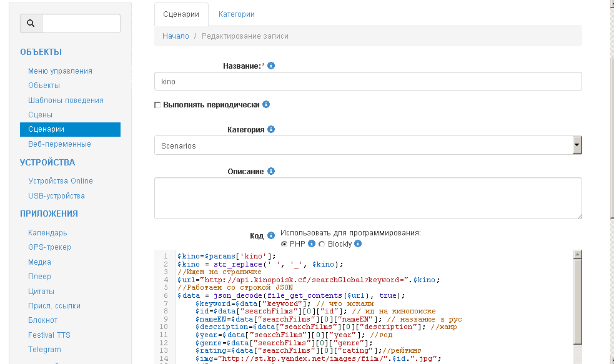Click info icon next to Описание label

click(271, 171)
